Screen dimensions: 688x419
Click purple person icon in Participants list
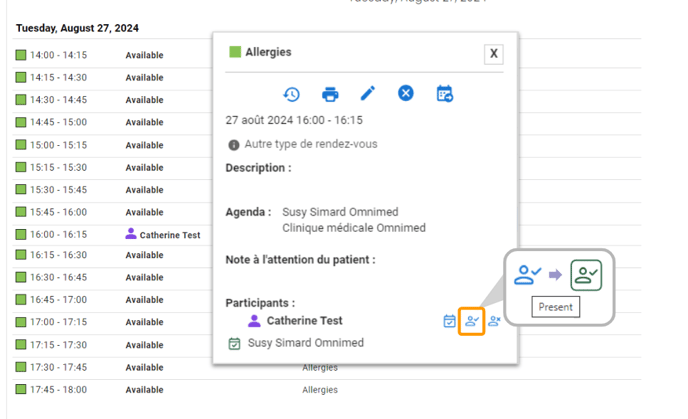coord(254,321)
